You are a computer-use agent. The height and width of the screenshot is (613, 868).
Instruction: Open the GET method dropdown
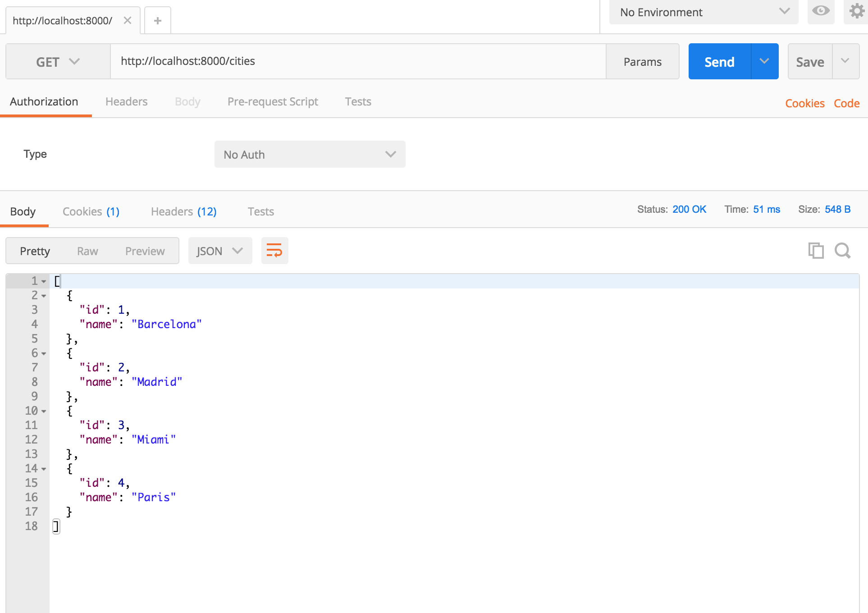point(58,62)
